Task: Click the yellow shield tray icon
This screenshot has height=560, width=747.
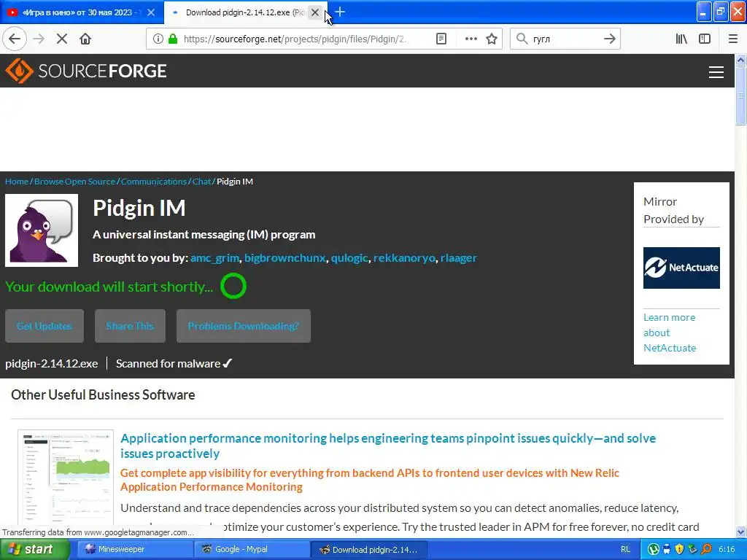Action: (x=679, y=550)
